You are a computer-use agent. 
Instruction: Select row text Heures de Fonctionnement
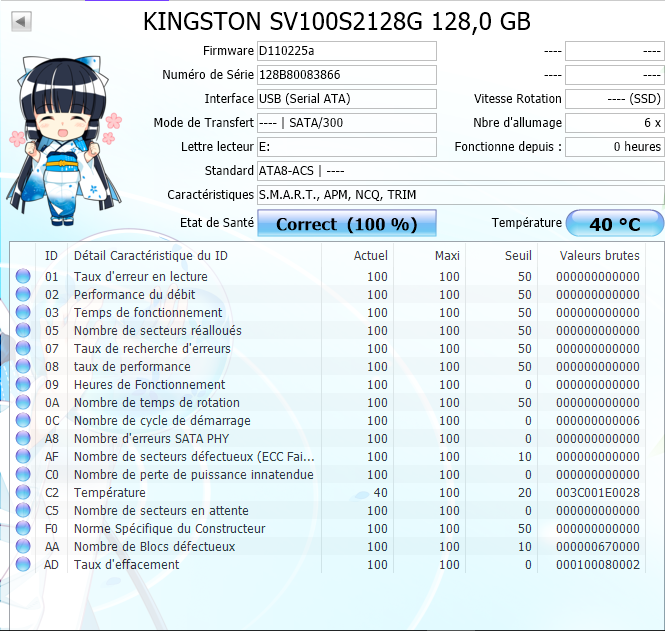[150, 385]
